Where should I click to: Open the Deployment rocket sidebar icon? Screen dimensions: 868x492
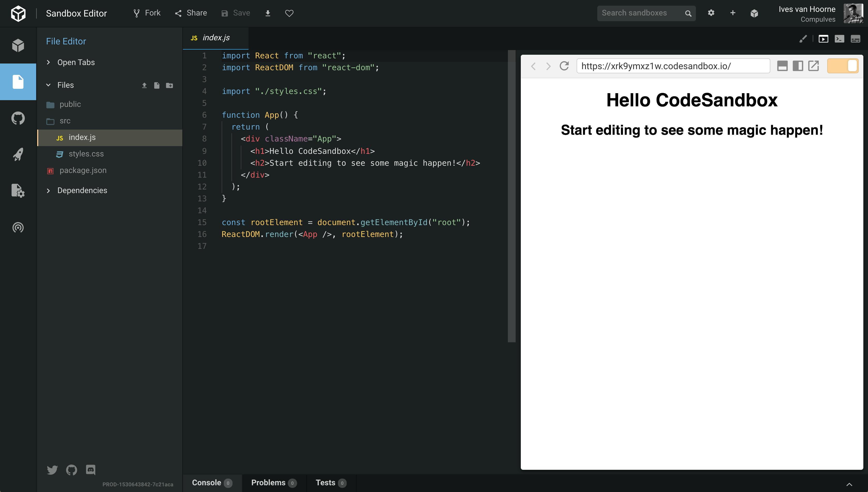coord(18,154)
